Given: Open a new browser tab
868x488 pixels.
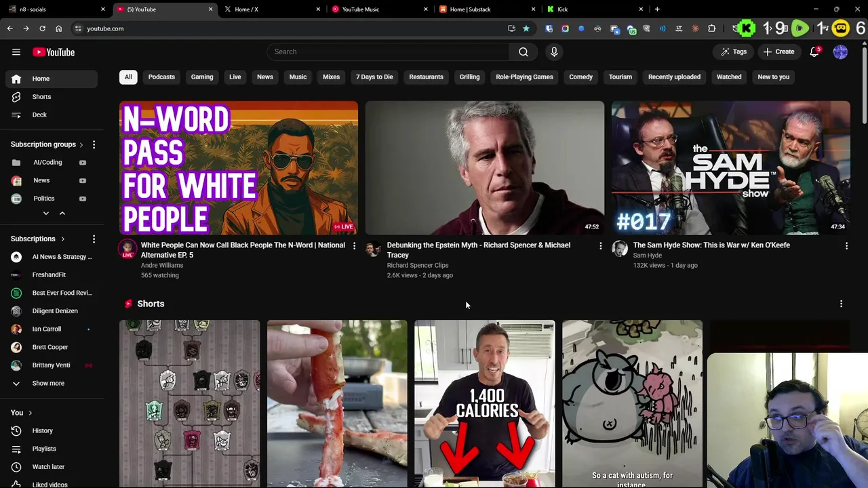Looking at the screenshot, I should (x=657, y=9).
